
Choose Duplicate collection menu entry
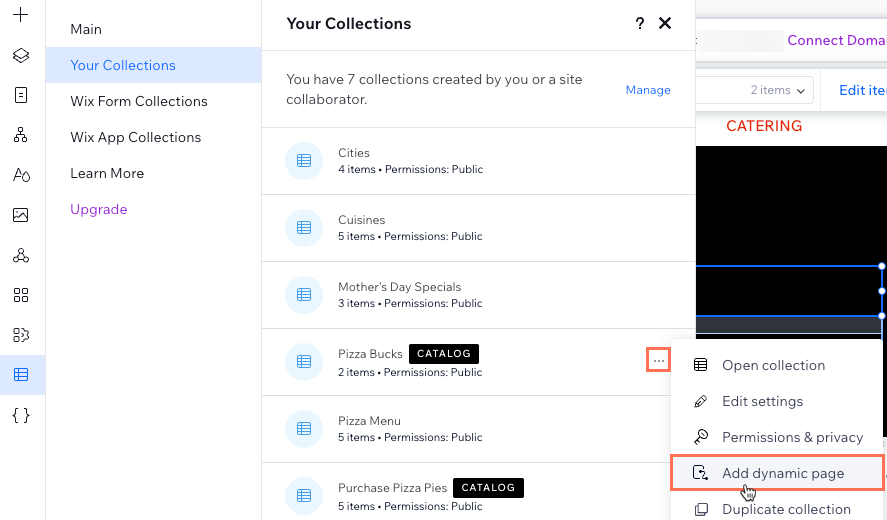(x=777, y=509)
